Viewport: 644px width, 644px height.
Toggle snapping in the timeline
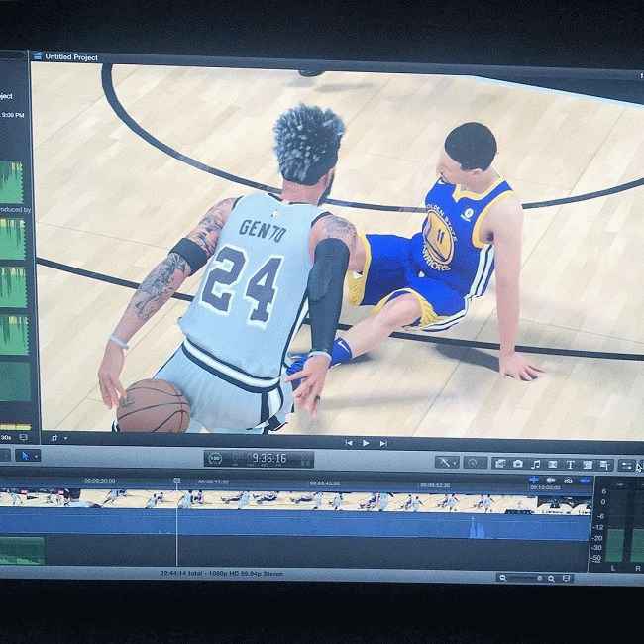coord(585,481)
